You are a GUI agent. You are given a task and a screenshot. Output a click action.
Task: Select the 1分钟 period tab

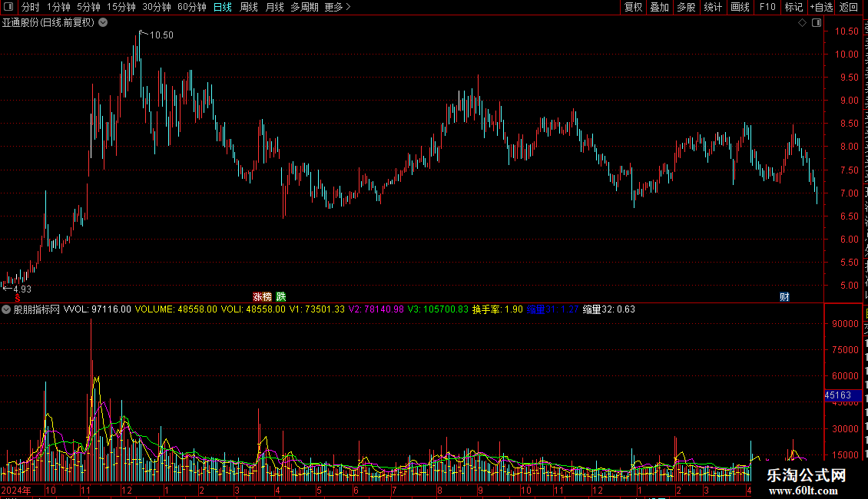(x=58, y=7)
